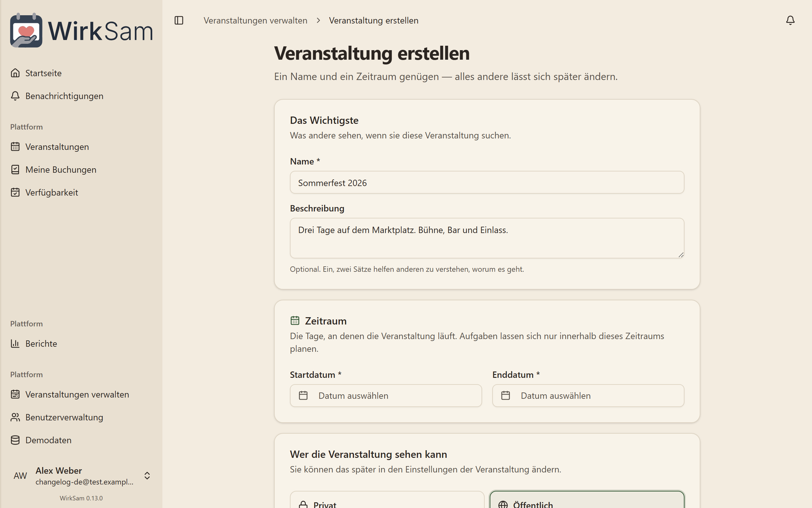Click the WirkSam 0.13.0 version text
Viewport: 812px width, 508px height.
click(81, 498)
